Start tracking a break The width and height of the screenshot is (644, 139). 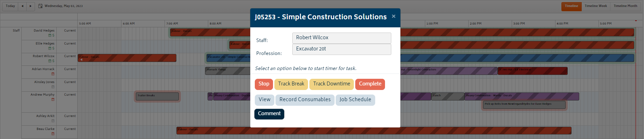tap(291, 84)
